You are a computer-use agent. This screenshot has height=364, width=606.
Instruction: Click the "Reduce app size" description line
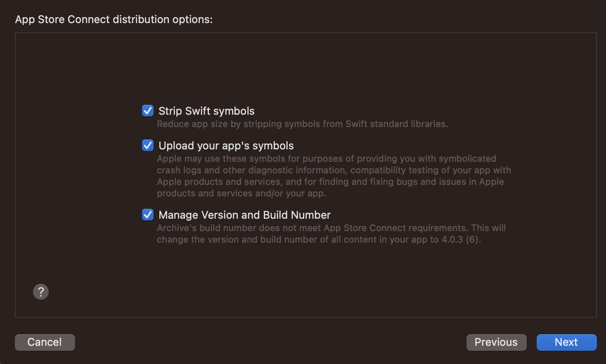coord(302,124)
